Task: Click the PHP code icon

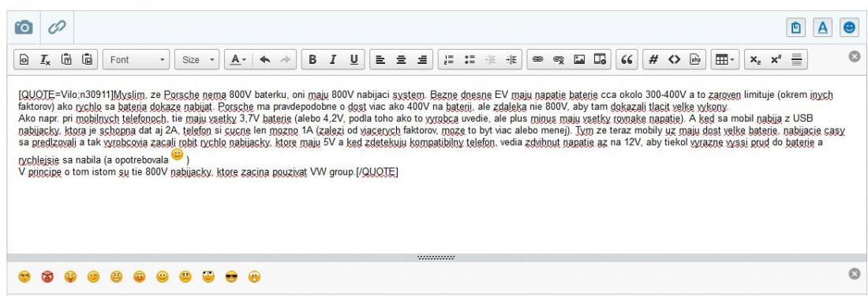Action: (694, 60)
